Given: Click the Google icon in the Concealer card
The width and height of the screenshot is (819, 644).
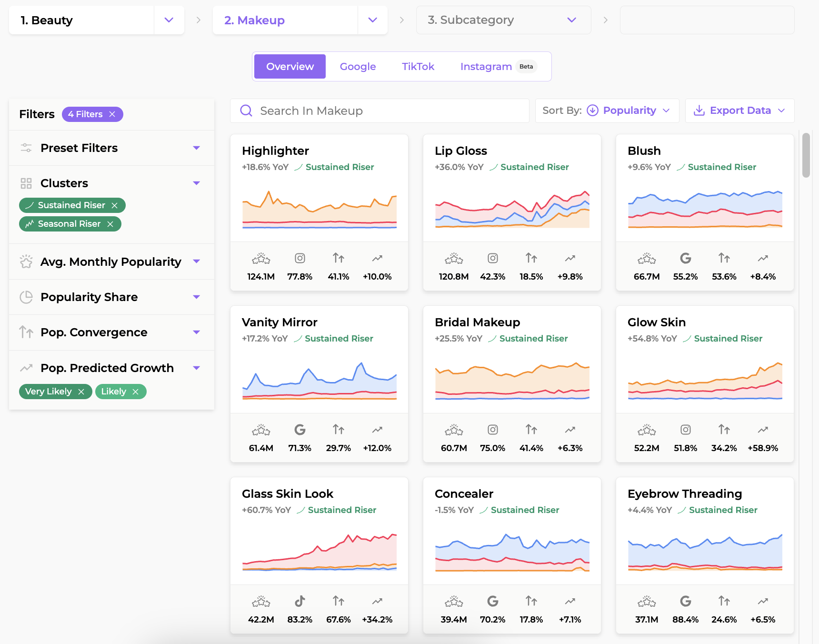Looking at the screenshot, I should pyautogui.click(x=493, y=601).
